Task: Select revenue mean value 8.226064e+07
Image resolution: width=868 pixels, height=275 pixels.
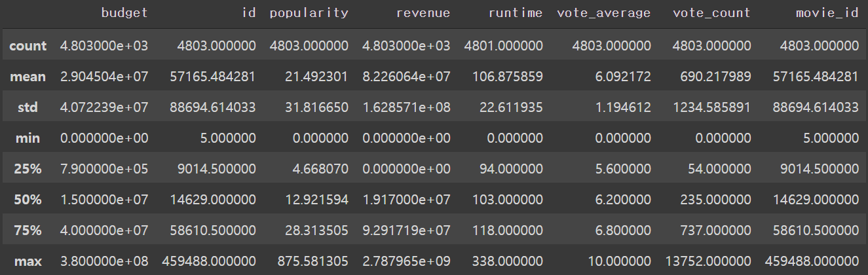Action: (407, 77)
